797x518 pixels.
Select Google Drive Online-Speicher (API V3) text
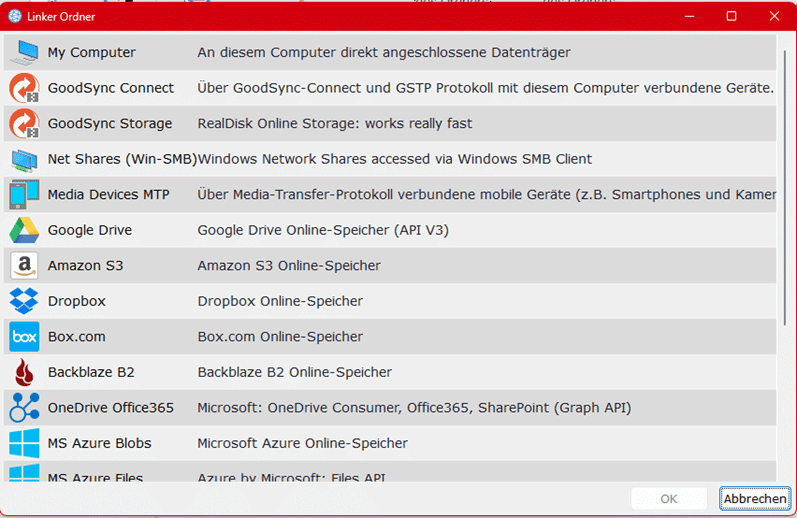point(323,230)
